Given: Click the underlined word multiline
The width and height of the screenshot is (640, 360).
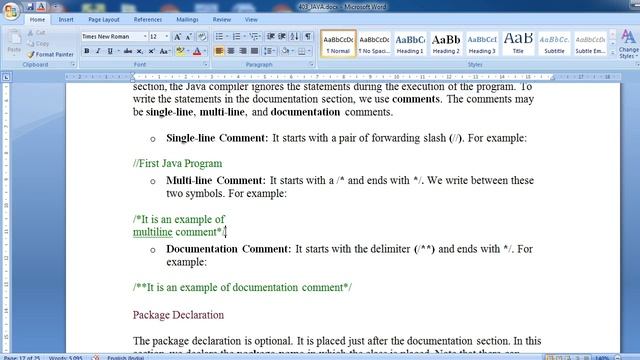Looking at the screenshot, I should 153,232.
